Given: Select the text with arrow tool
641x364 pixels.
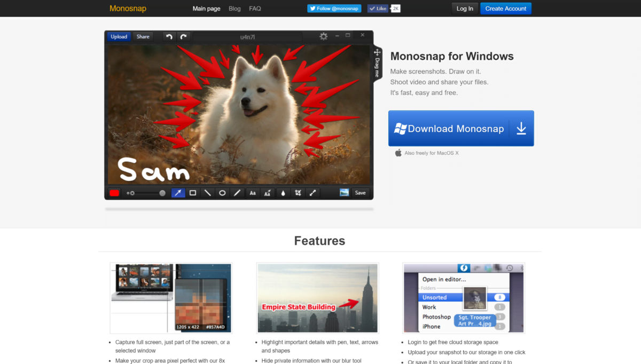Looking at the screenshot, I should coord(267,193).
